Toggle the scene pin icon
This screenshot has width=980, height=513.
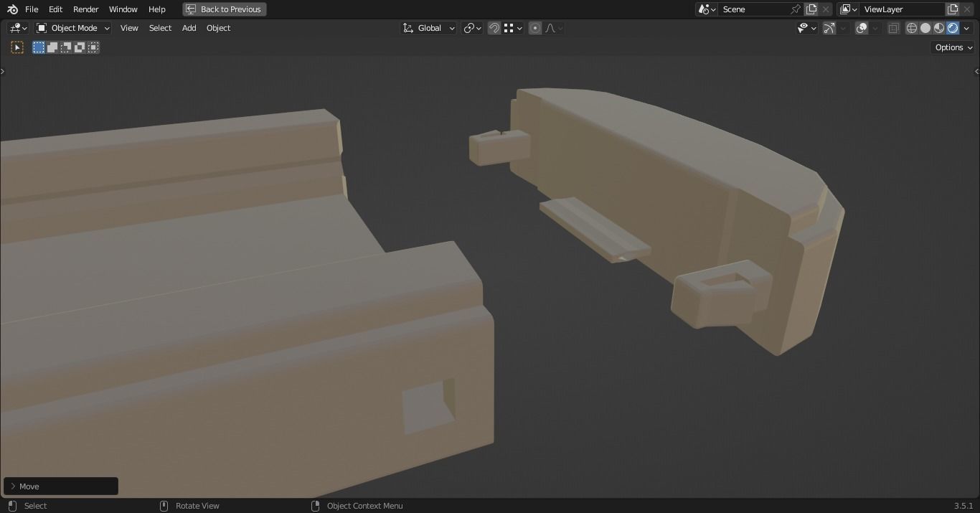796,9
